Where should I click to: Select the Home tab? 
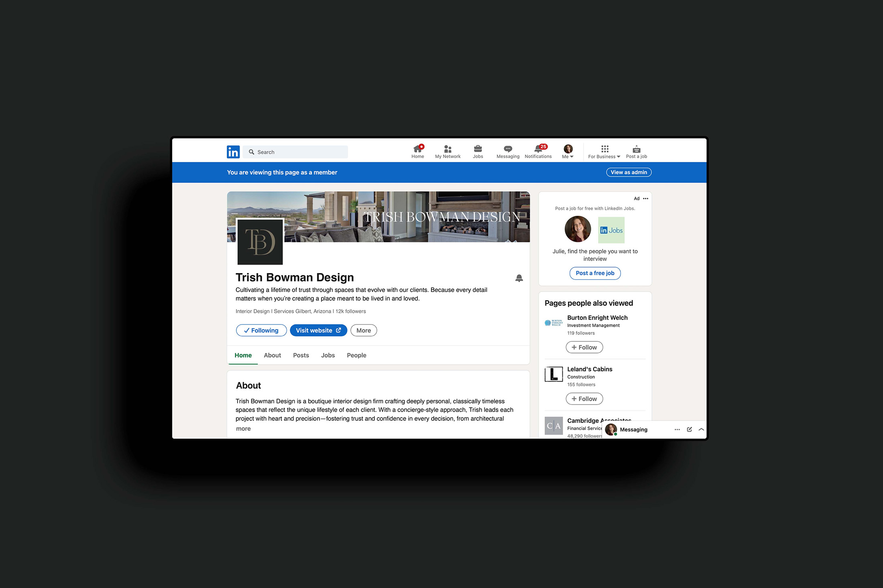click(243, 355)
